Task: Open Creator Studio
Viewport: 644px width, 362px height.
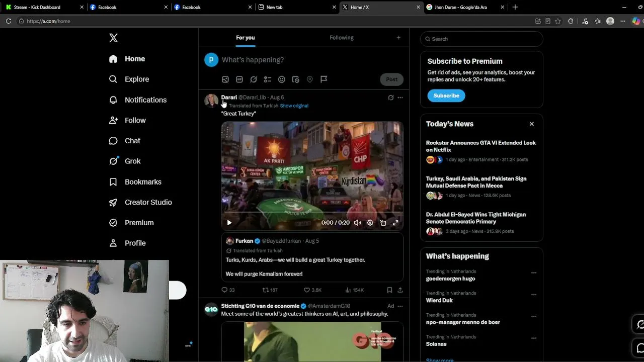Action: tap(140, 202)
